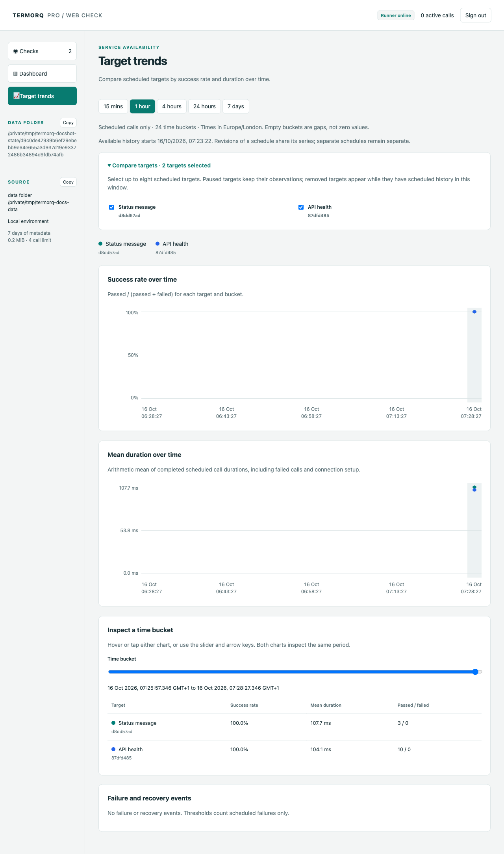Click the Target trends chart icon

tap(16, 96)
